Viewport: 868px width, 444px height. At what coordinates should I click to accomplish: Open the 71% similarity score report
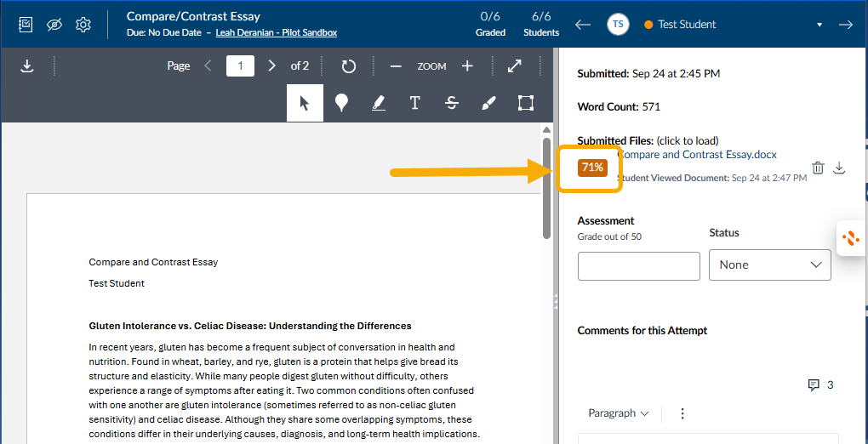tap(592, 168)
